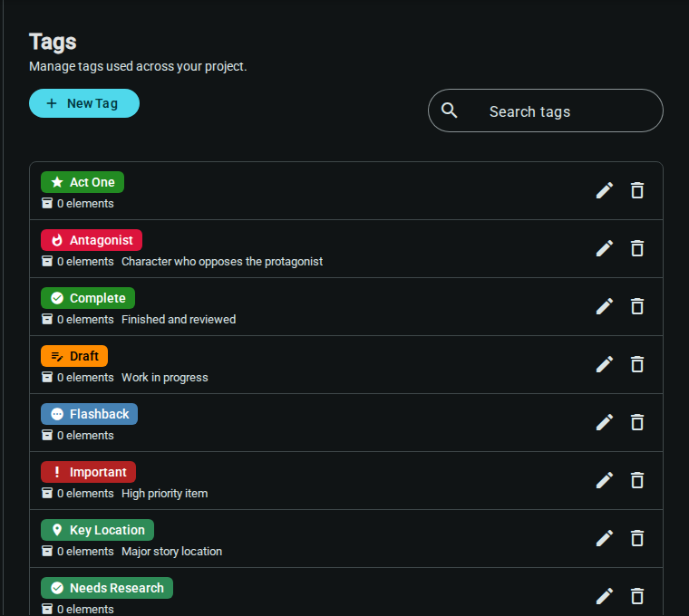Click archive box icon under Draft

click(47, 377)
